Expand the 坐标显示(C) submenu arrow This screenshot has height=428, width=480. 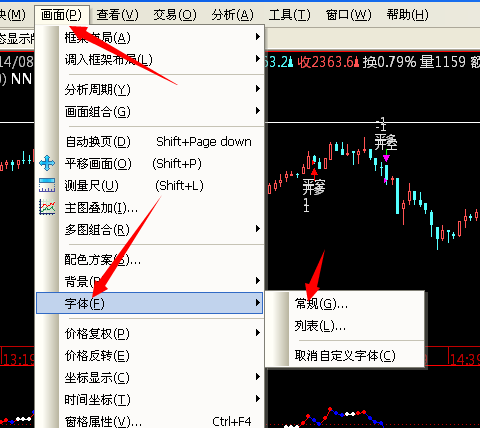(x=258, y=377)
